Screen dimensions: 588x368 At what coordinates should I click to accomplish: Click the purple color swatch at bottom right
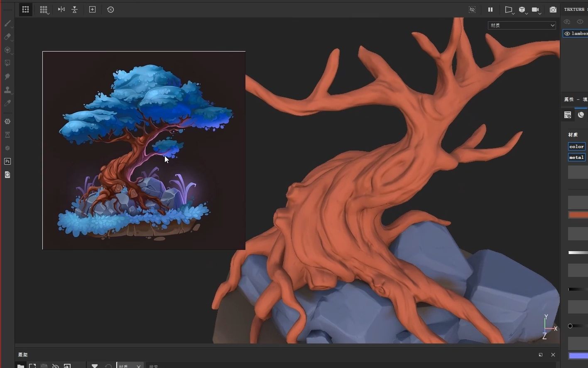pos(578,356)
